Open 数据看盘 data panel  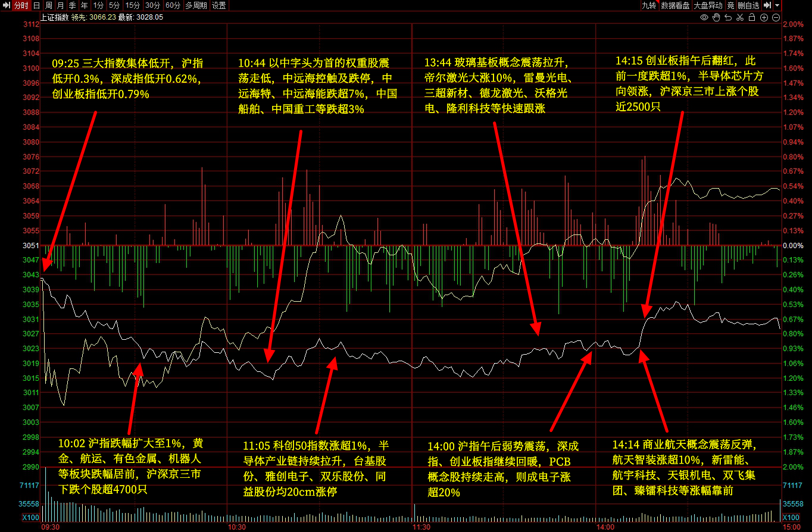pos(675,5)
